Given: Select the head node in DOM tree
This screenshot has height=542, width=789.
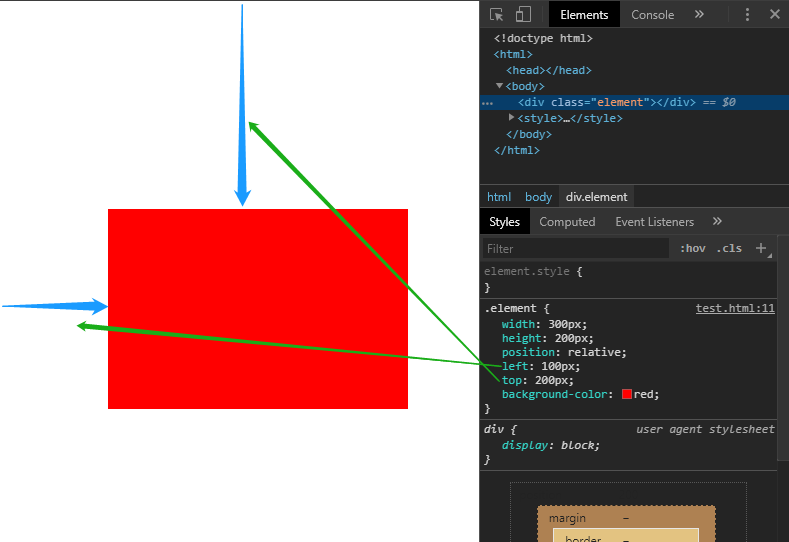Looking at the screenshot, I should pos(548,70).
